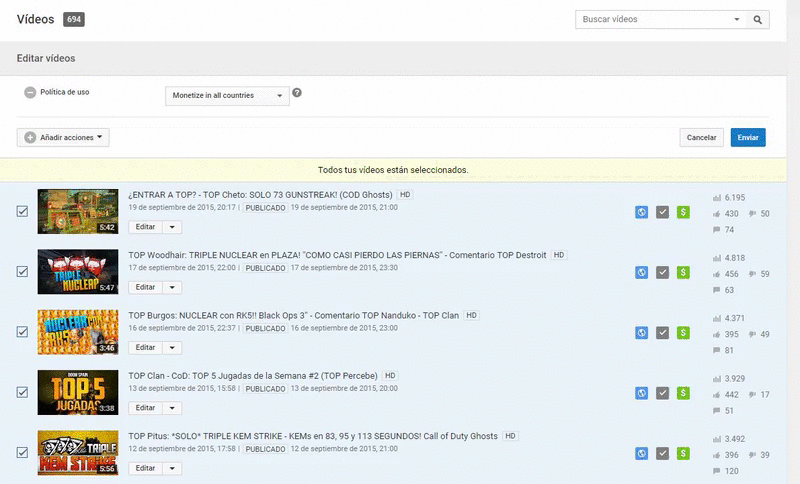Open Editar arrow menu for TOP Burgos video
The width and height of the screenshot is (800, 484).
[172, 347]
